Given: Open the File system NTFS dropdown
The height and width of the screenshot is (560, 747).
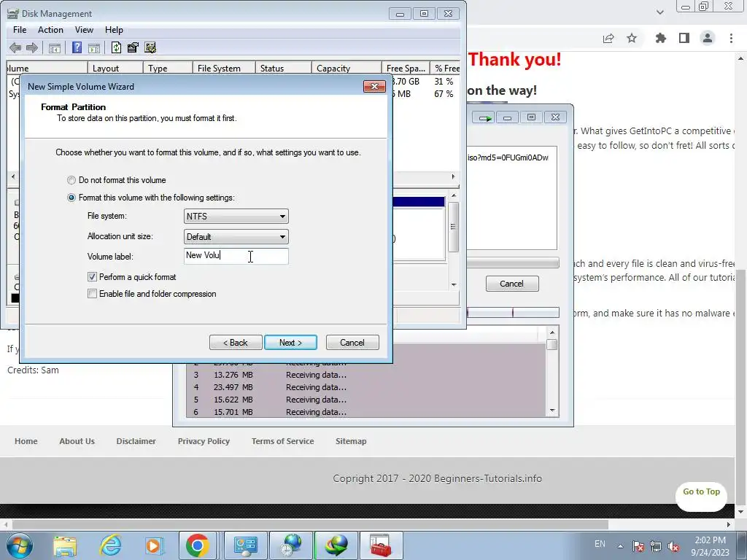Looking at the screenshot, I should (236, 216).
